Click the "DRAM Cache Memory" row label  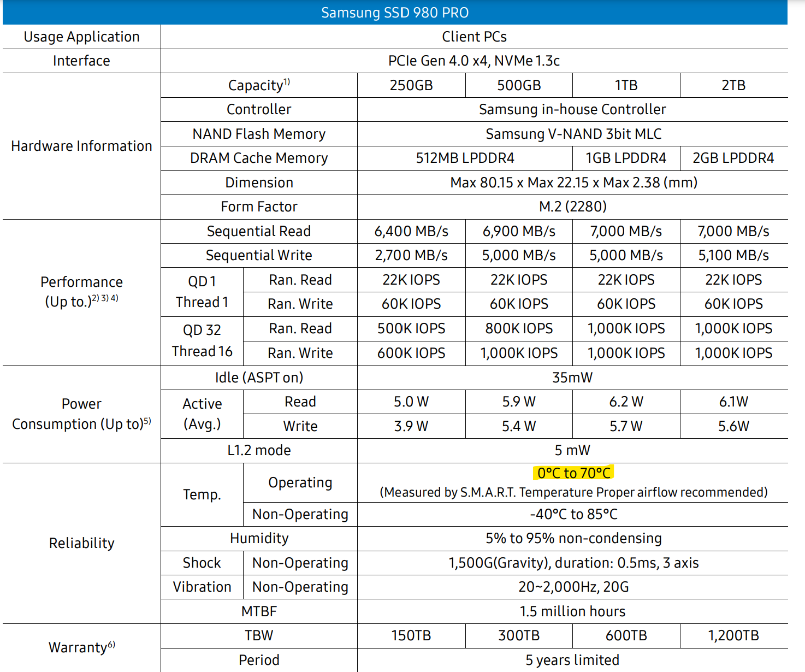tap(259, 158)
